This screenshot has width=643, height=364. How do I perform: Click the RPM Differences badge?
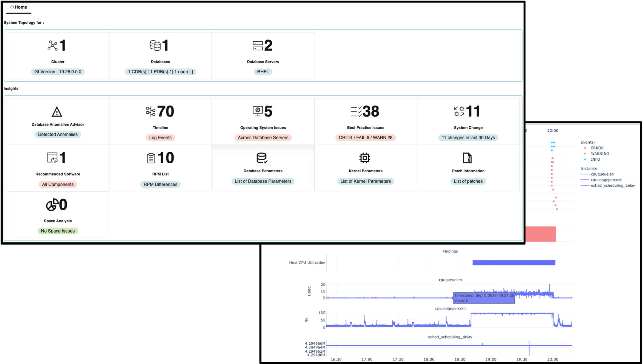coord(160,185)
